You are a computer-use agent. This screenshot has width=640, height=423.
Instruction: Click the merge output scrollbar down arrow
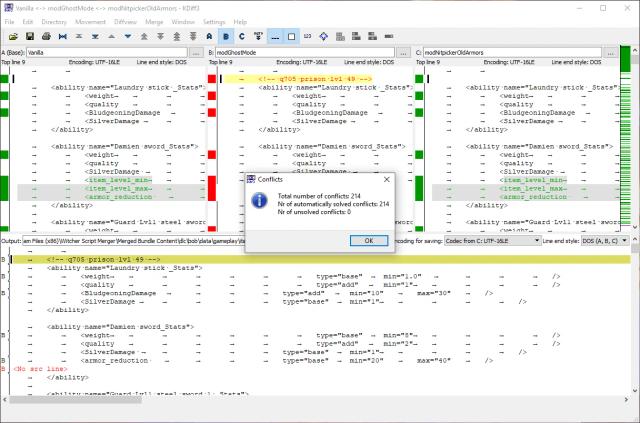tap(636, 390)
